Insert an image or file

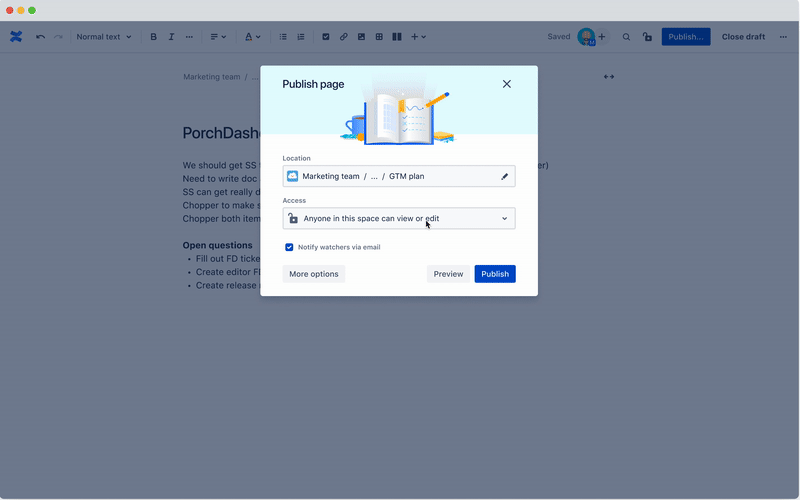pyautogui.click(x=361, y=37)
